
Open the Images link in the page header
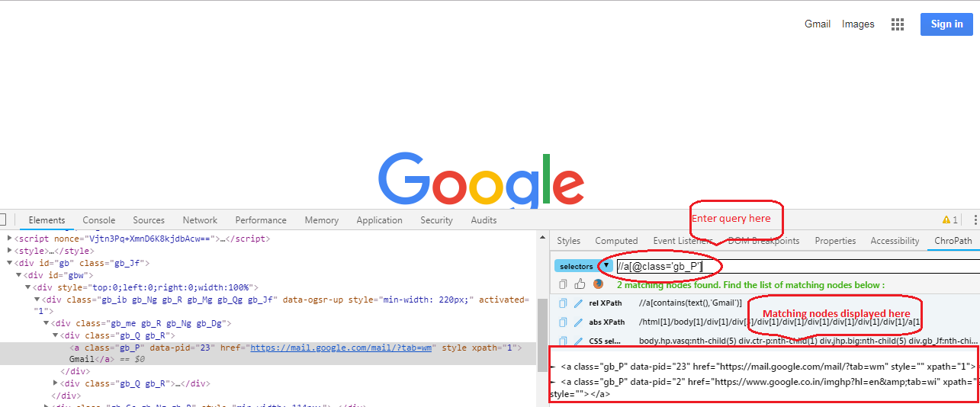point(858,24)
